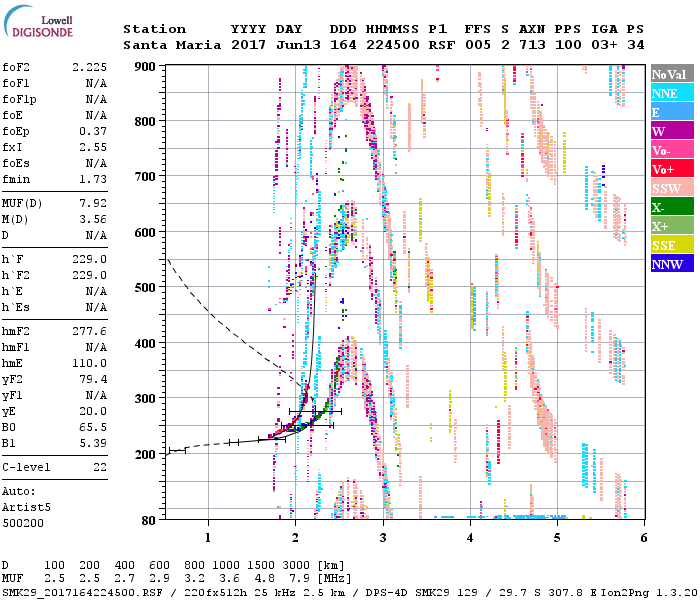The image size is (700, 600).
Task: Click the Station header label
Action: pos(154,29)
